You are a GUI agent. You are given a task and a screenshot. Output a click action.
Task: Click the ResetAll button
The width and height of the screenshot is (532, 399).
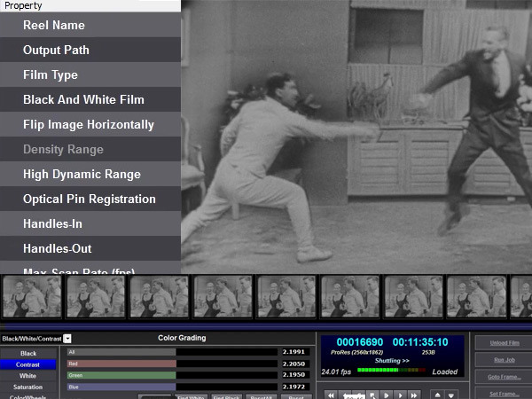click(x=261, y=396)
